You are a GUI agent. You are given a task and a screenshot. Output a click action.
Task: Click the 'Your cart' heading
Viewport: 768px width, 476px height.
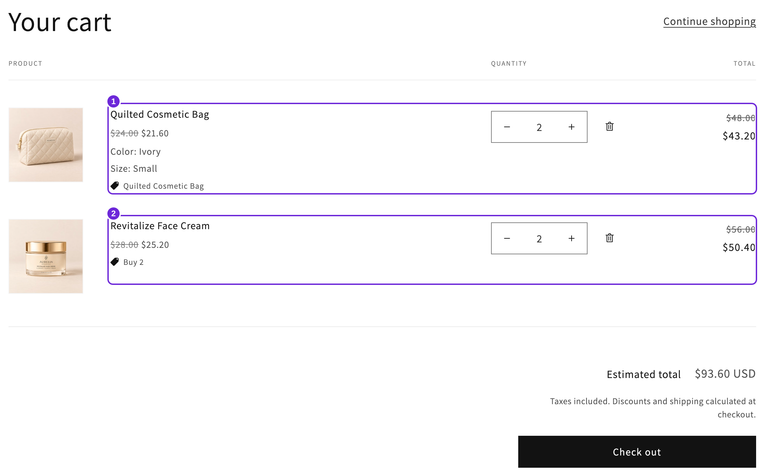[x=60, y=23]
